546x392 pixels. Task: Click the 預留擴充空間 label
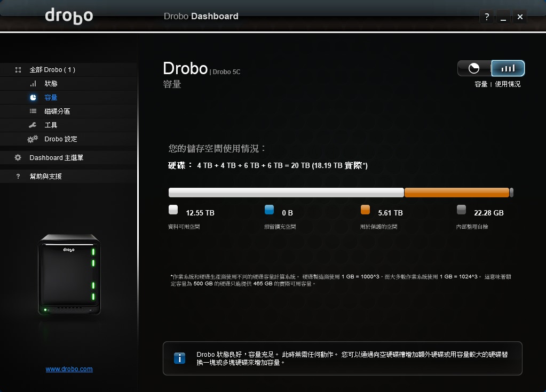point(280,227)
